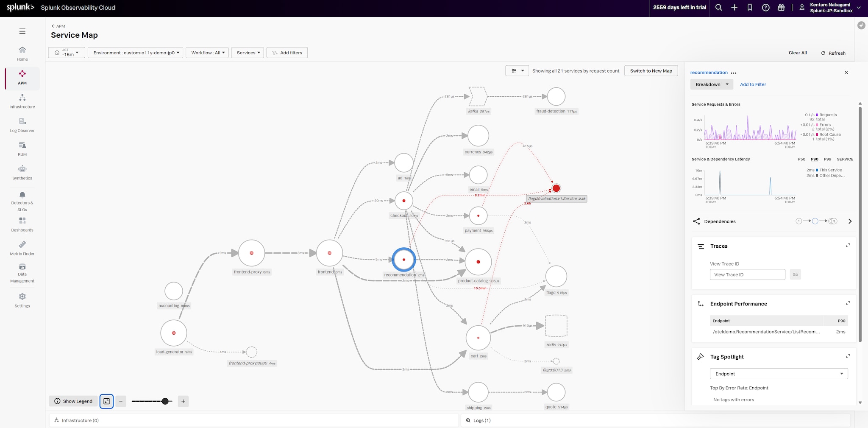The height and width of the screenshot is (428, 868).
Task: Click Refresh button
Action: point(833,53)
